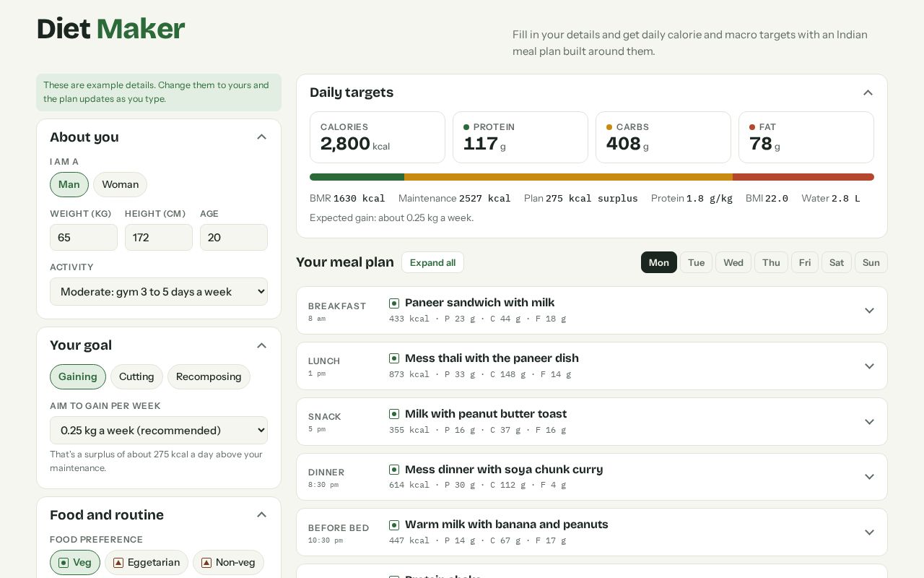Switch to the Mon meal plan tab
Screen dimensions: 924x578
[659, 262]
